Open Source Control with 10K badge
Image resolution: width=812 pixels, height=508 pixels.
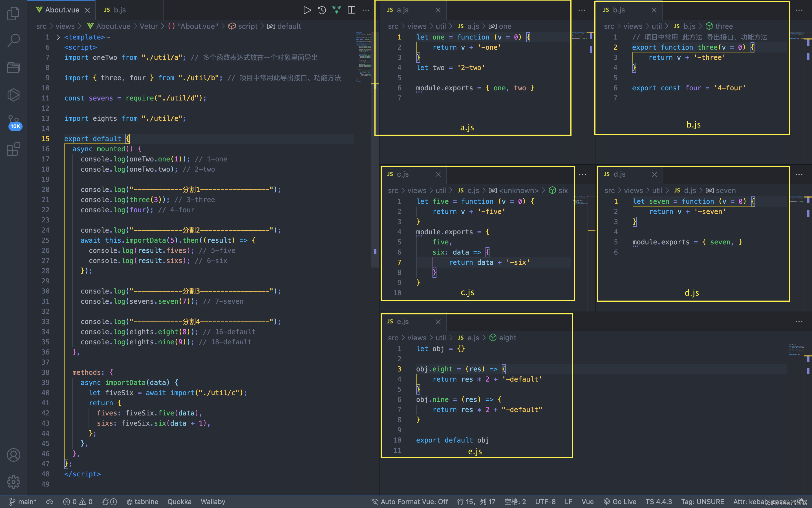[14, 123]
